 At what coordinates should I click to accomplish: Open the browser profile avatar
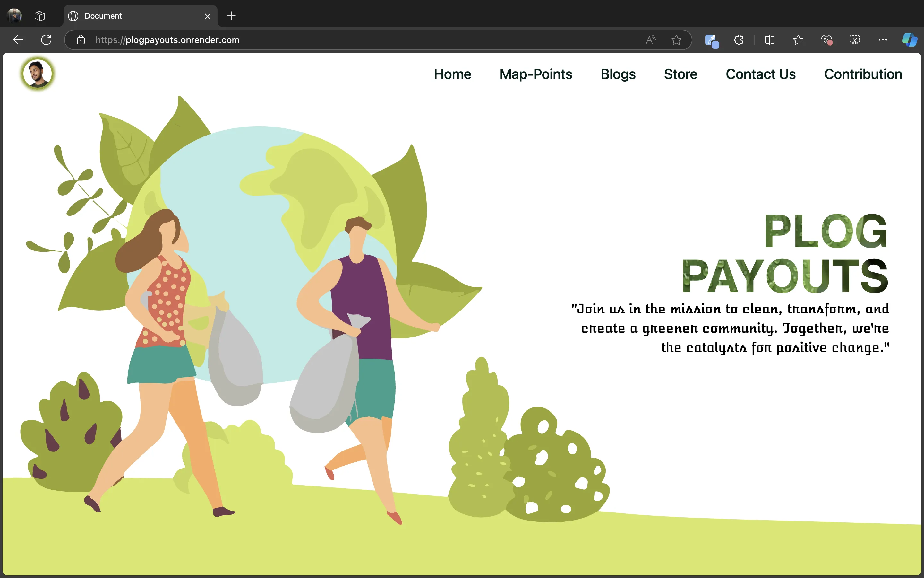click(x=14, y=16)
